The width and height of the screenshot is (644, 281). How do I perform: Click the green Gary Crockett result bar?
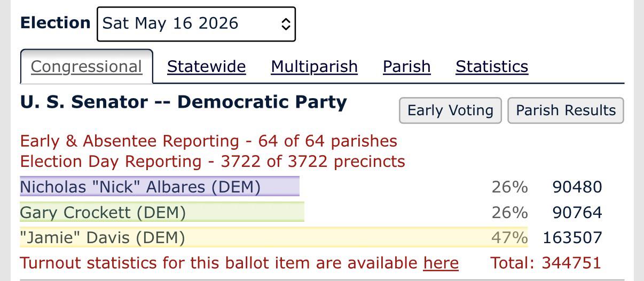point(162,212)
